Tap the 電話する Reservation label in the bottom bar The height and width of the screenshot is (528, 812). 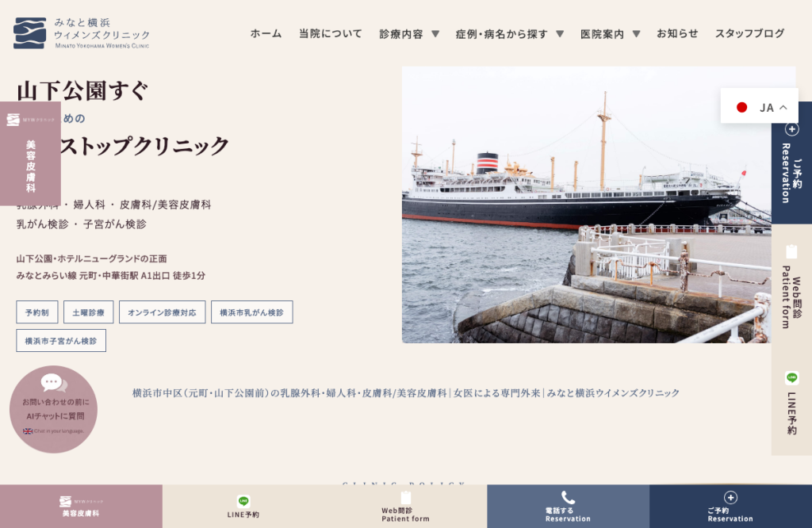tap(568, 515)
